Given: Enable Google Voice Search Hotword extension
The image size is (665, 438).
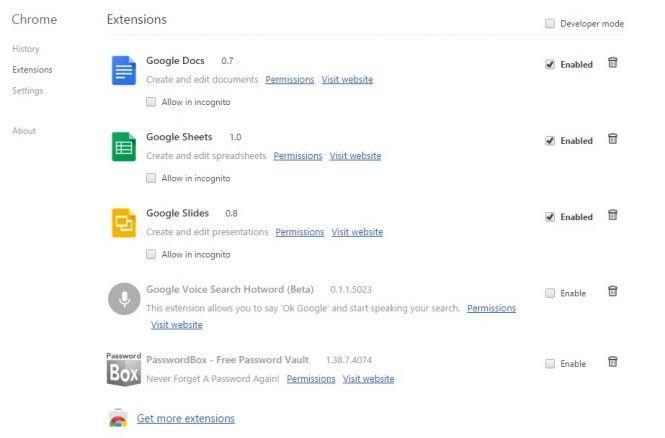Looking at the screenshot, I should point(550,293).
